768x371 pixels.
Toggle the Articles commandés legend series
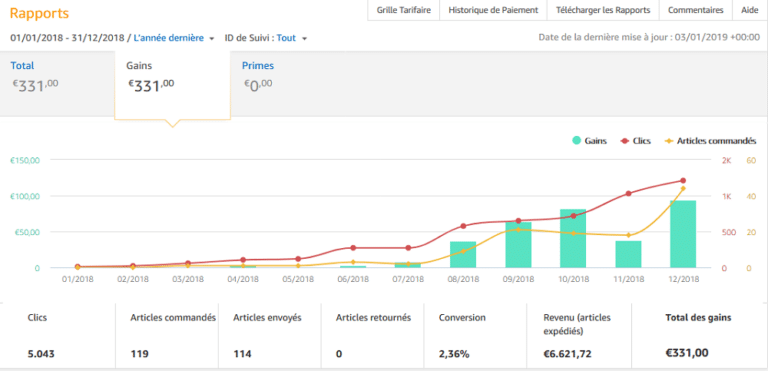[710, 141]
